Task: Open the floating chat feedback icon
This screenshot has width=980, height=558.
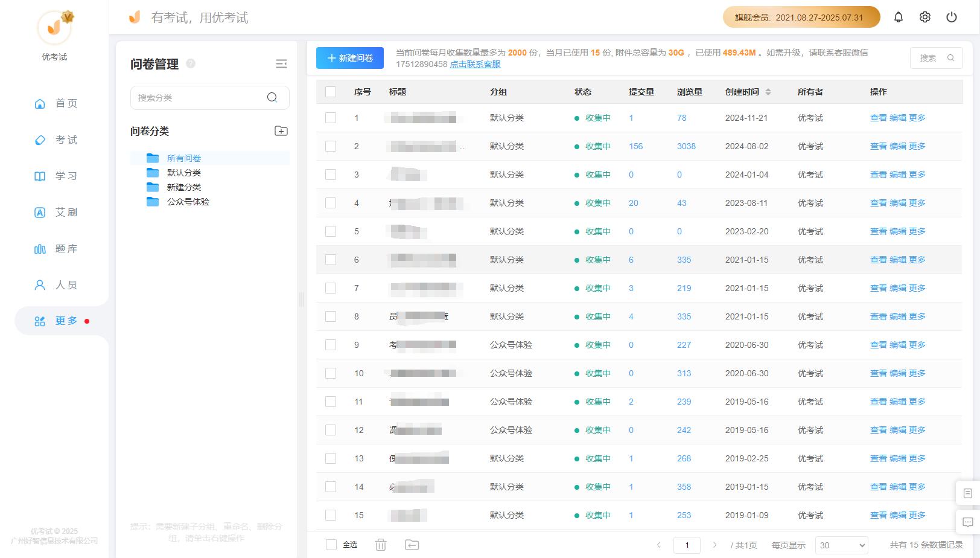Action: click(x=968, y=522)
